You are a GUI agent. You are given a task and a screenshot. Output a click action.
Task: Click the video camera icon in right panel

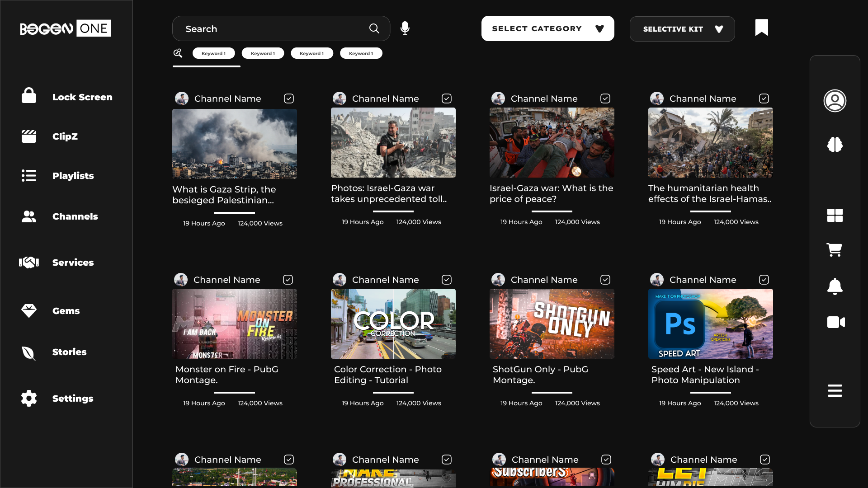pos(835,322)
